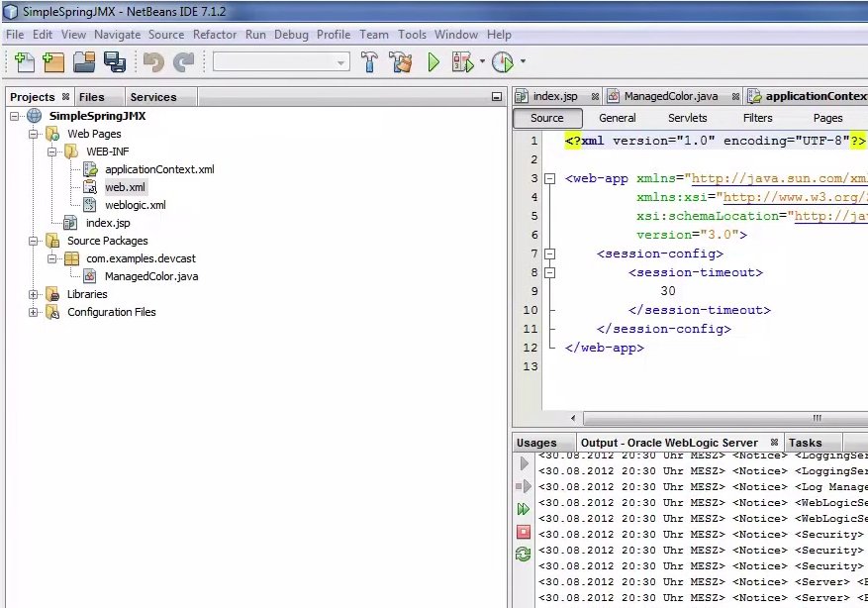The image size is (868, 608).
Task: Switch to the ManagedColor.java editor tab
Action: point(671,96)
